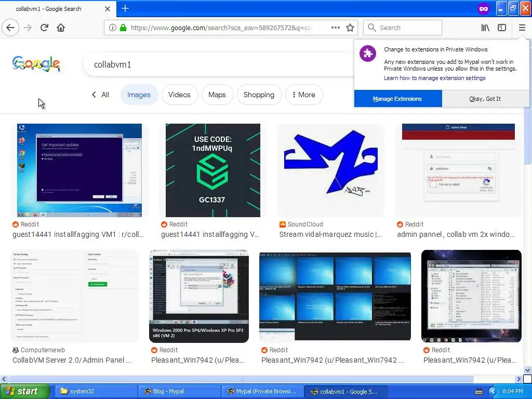The width and height of the screenshot is (532, 399).
Task: Click the private browsing mask icon
Action: pyautogui.click(x=484, y=9)
